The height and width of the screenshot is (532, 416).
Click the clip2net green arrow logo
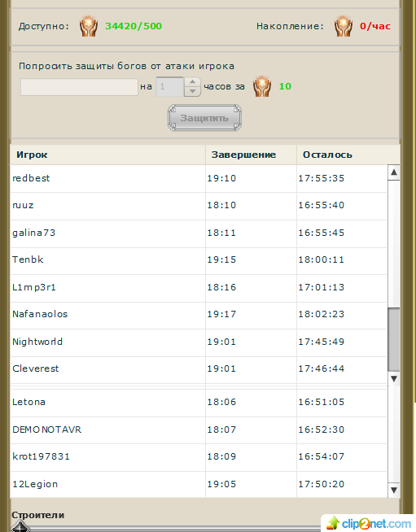tap(333, 523)
